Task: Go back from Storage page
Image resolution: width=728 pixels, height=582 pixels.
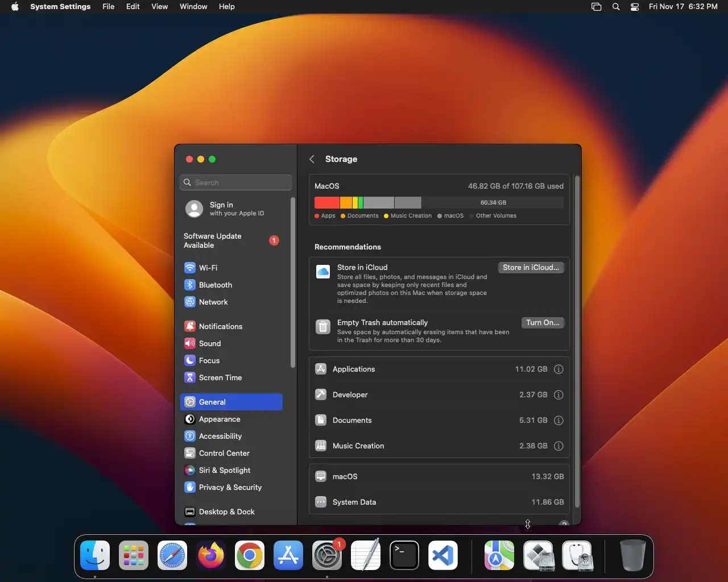Action: coord(312,159)
